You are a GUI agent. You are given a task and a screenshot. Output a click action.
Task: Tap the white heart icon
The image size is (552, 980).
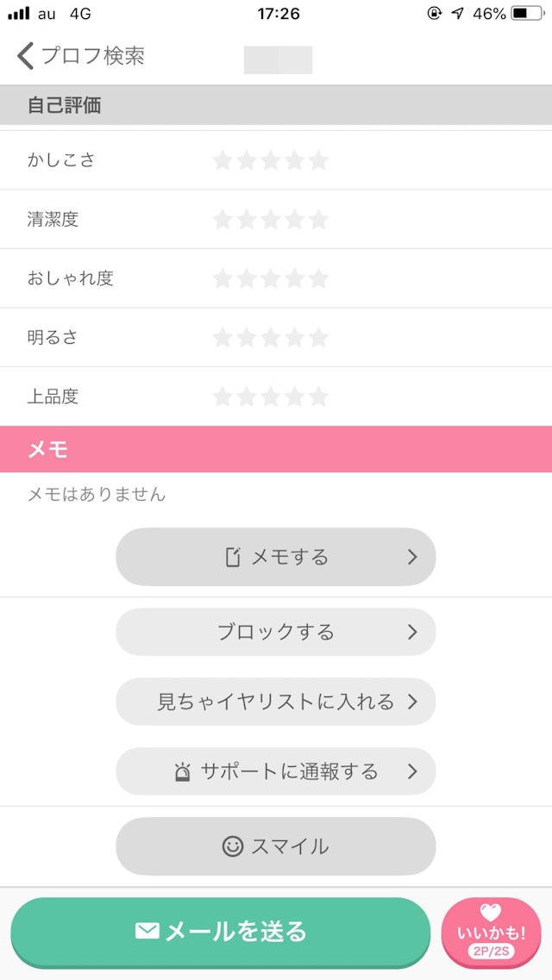click(490, 913)
